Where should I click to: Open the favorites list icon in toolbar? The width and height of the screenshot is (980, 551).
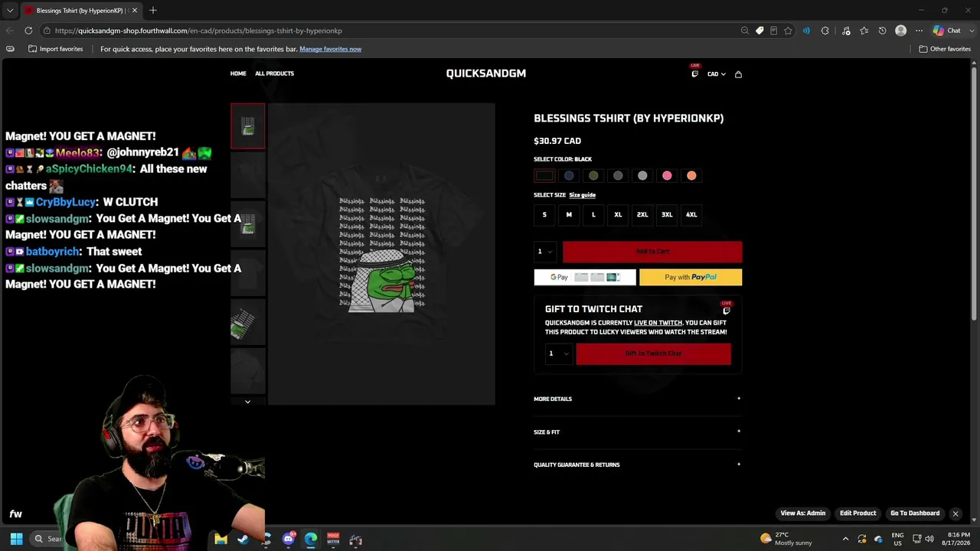(x=864, y=31)
